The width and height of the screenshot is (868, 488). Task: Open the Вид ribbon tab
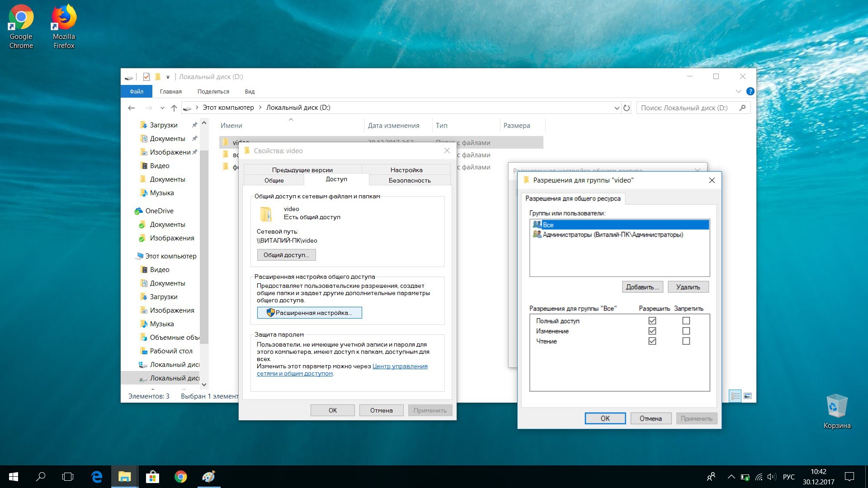[x=250, y=92]
